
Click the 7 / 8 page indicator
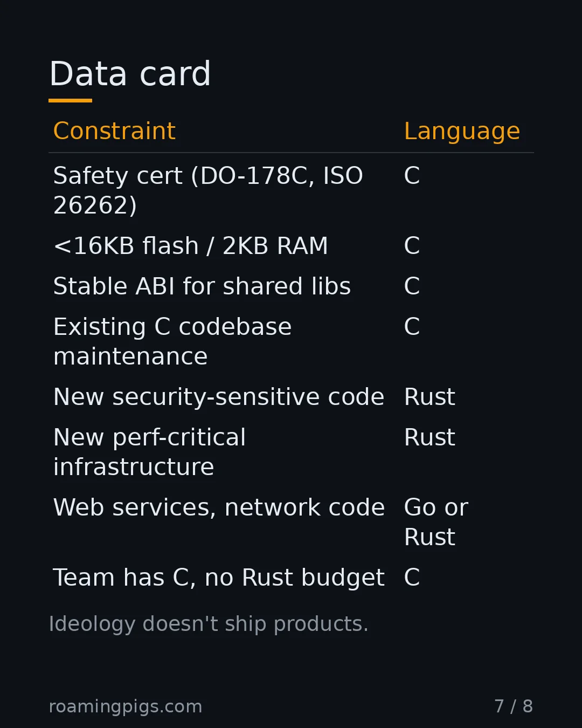coord(514,706)
